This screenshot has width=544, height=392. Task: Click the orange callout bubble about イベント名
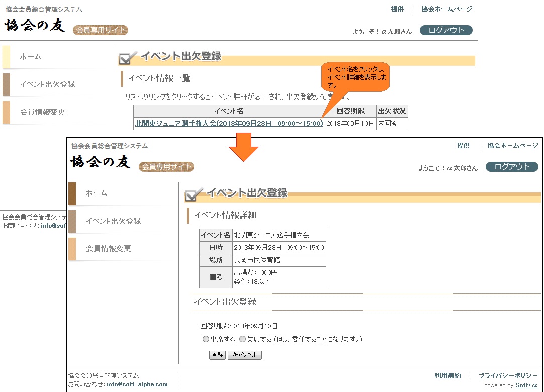click(x=356, y=77)
